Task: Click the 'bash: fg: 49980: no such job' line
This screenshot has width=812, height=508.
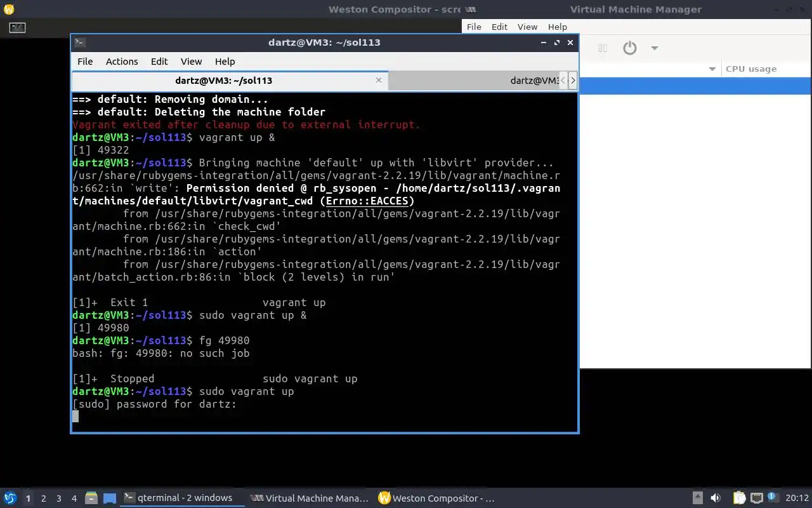Action: click(161, 354)
